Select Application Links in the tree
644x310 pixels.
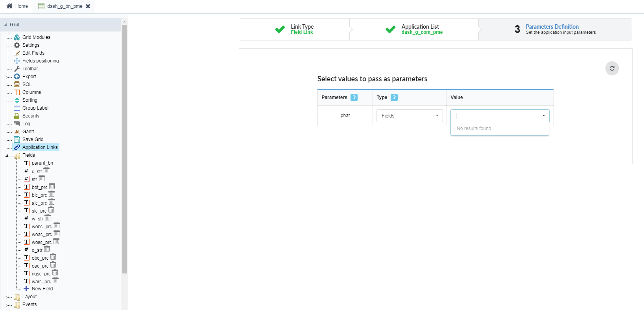coord(36,147)
